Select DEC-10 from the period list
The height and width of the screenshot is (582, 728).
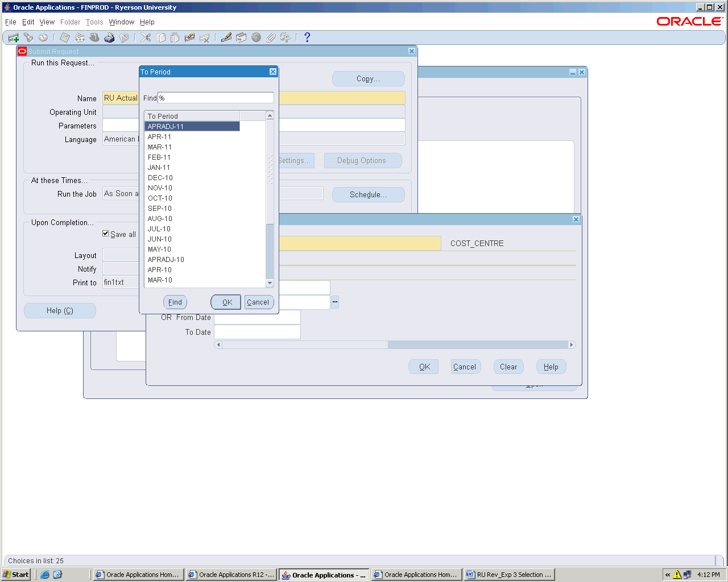point(160,178)
